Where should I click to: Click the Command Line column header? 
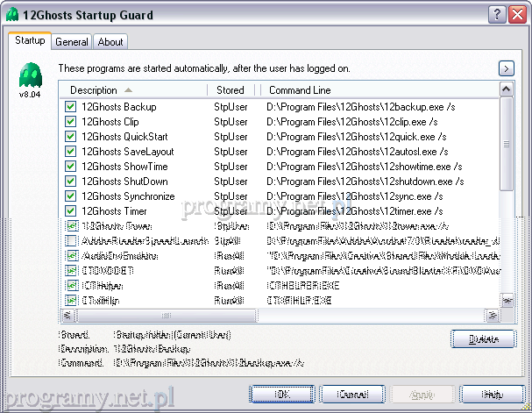377,90
